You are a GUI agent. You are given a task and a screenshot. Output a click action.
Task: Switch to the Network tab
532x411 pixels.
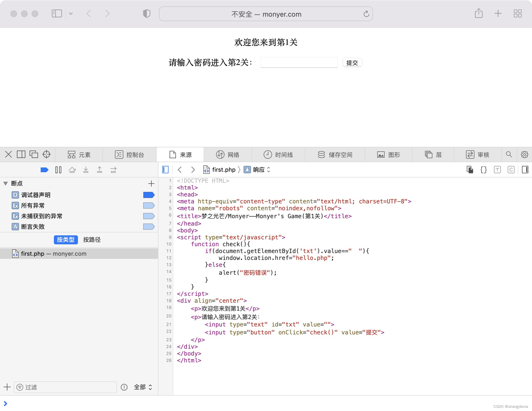[x=228, y=155]
